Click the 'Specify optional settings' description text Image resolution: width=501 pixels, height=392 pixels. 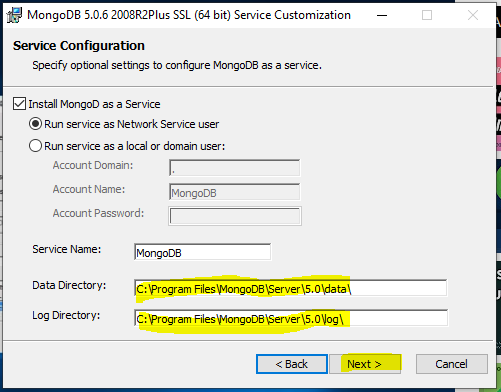pos(177,65)
